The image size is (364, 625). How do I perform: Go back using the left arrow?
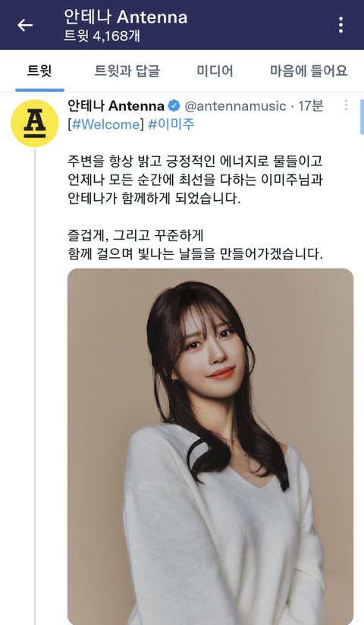coord(25,25)
